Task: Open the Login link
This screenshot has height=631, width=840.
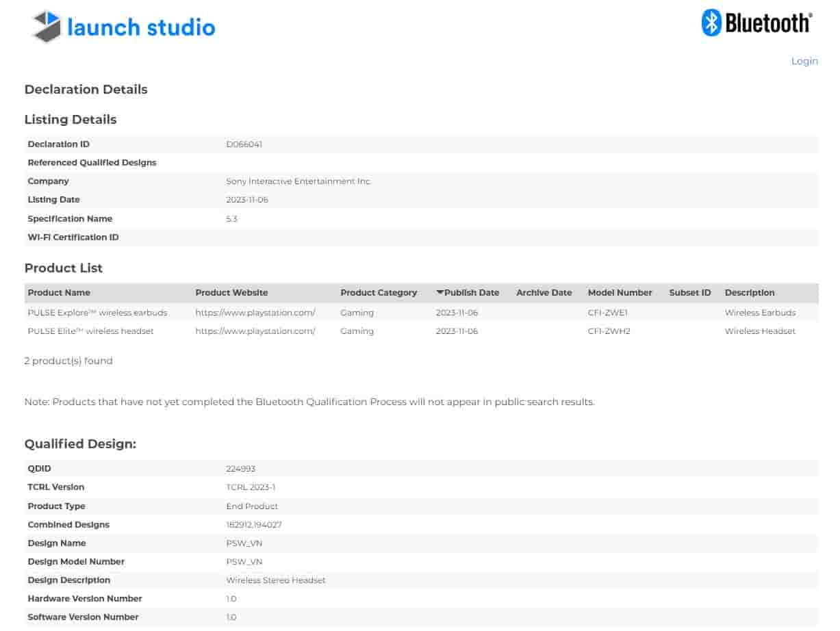Action: click(x=804, y=61)
